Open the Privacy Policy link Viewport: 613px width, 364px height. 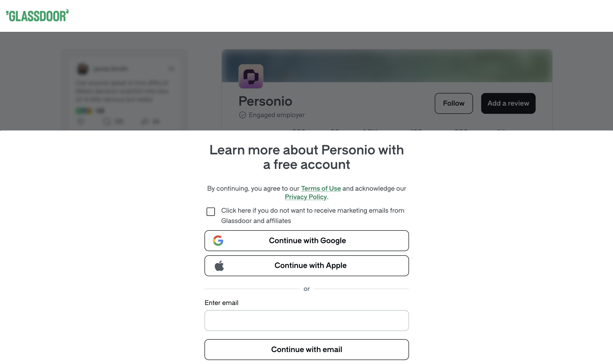tap(306, 197)
